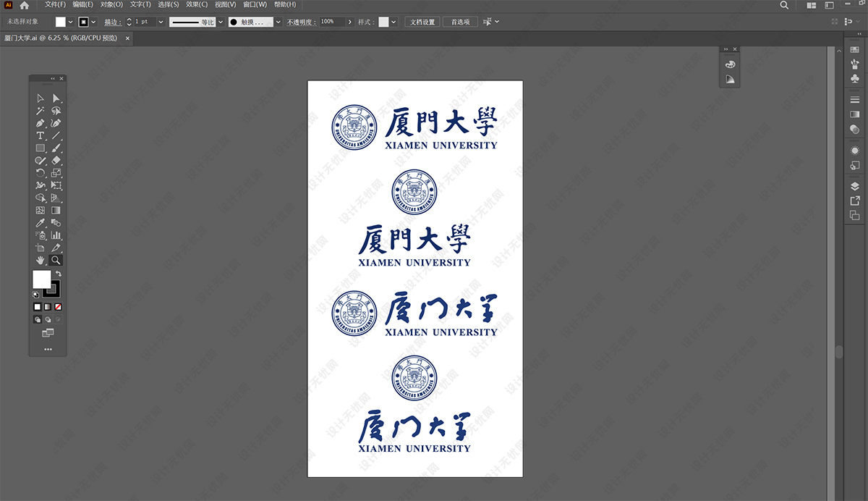Select the Width/Warp tool
Viewport: 868px width, 501px height.
coord(41,185)
